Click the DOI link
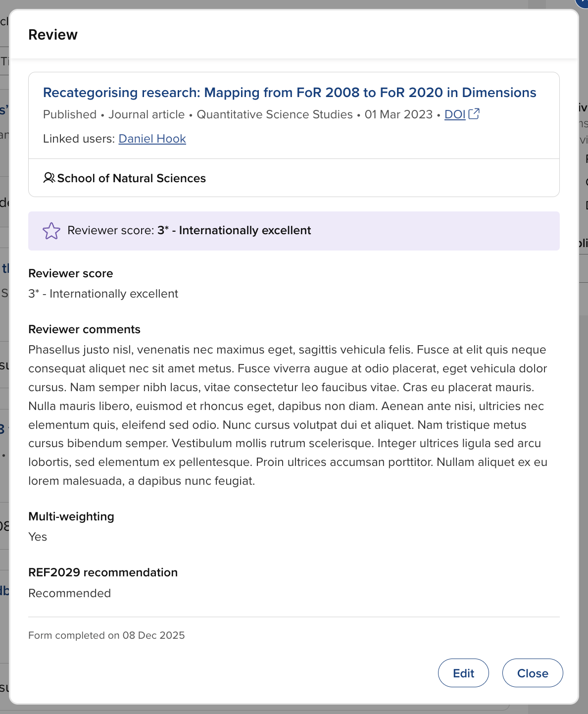This screenshot has width=588, height=714. pos(454,114)
